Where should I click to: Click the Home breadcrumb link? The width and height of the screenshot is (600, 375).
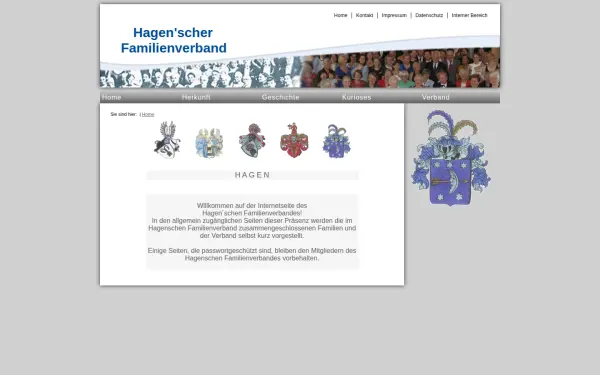click(x=148, y=114)
